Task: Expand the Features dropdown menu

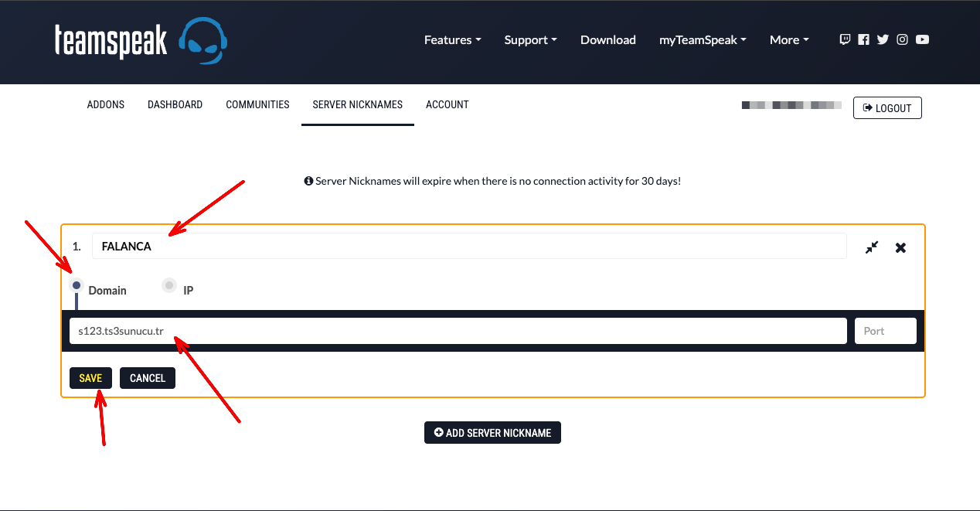Action: click(452, 40)
